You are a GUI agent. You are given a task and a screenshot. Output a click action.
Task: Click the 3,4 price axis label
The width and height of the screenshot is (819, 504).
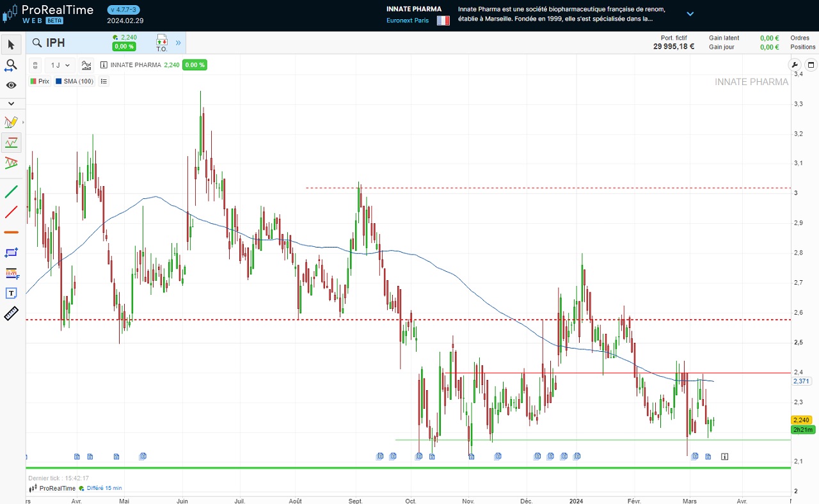coord(798,74)
